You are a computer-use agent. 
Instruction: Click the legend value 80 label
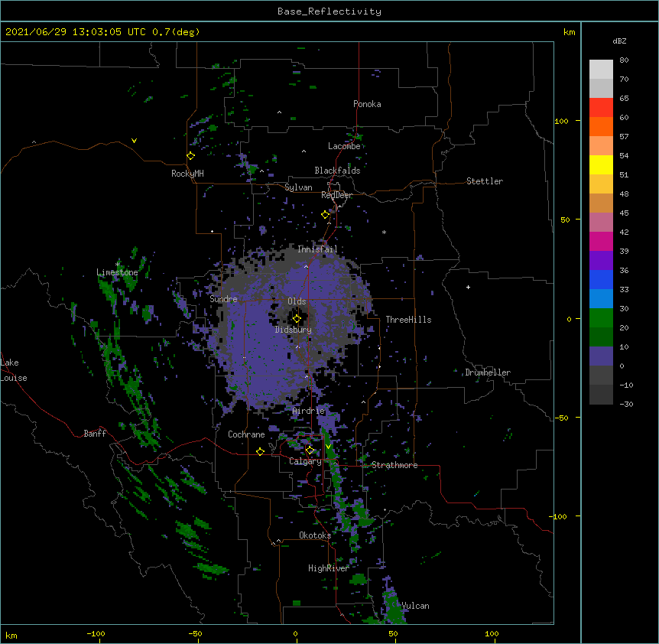624,60
